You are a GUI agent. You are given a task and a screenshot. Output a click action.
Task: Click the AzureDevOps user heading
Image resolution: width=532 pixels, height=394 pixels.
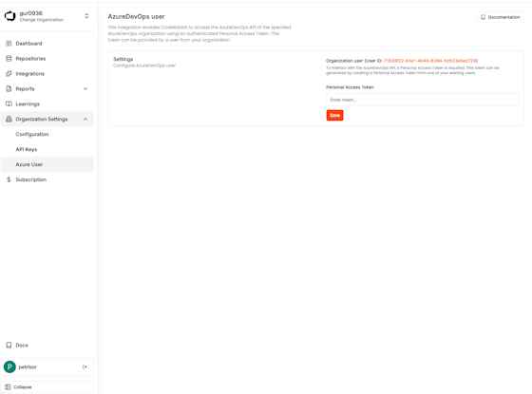[136, 17]
